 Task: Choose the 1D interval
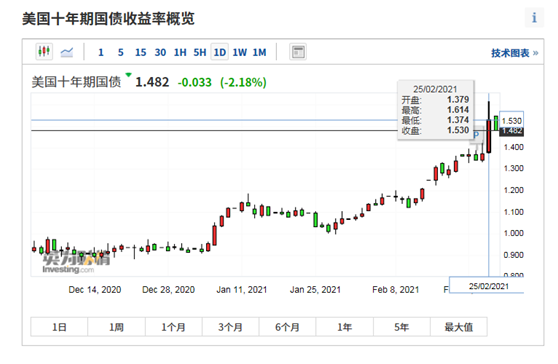click(220, 52)
